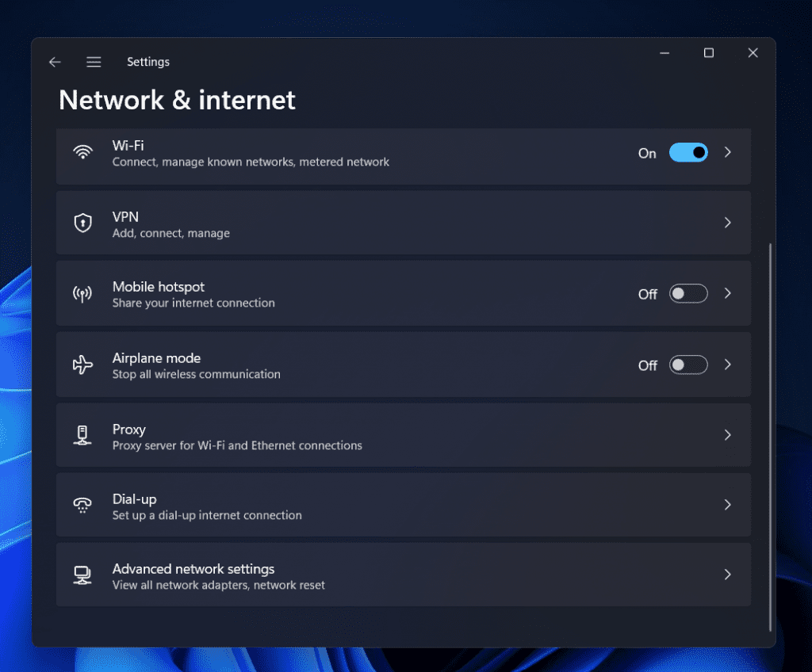Image resolution: width=812 pixels, height=672 pixels.
Task: Select the Airplane mode icon
Action: [x=82, y=365]
